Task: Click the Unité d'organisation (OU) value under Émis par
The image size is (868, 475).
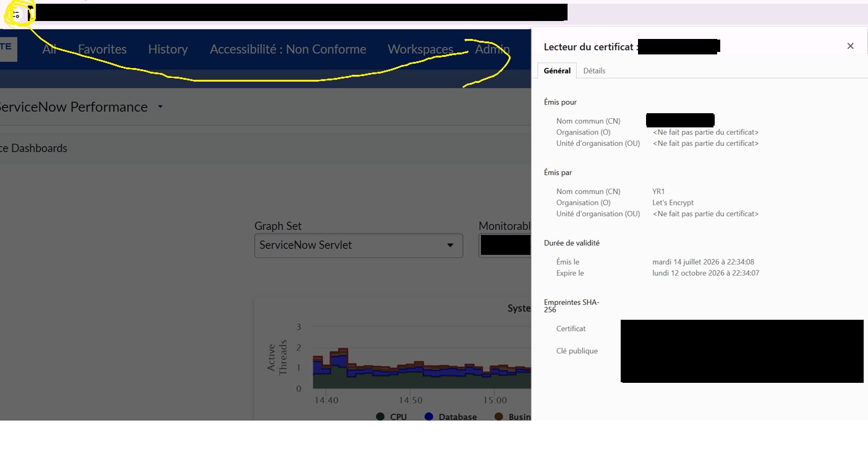Action: [x=705, y=214]
